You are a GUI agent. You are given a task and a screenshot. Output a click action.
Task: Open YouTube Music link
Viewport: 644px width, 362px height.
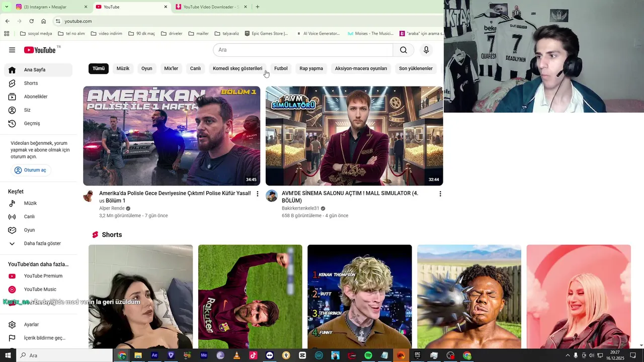(x=38, y=289)
